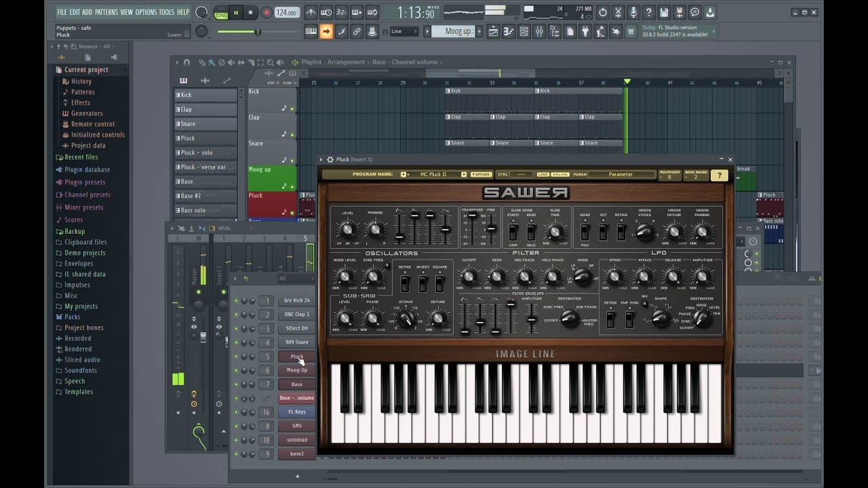Toggle the INVERT switch in Sawer oscillators
This screenshot has height=488, width=868.
tap(422, 283)
